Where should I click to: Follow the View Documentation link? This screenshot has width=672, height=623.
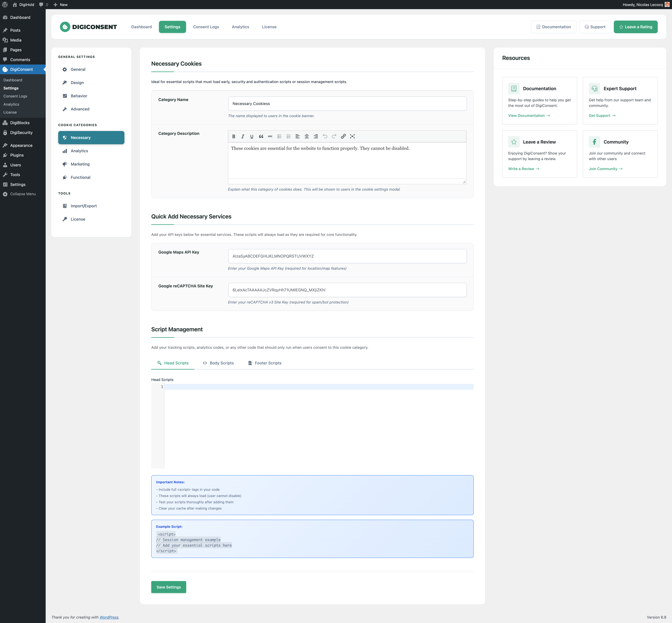coord(529,116)
